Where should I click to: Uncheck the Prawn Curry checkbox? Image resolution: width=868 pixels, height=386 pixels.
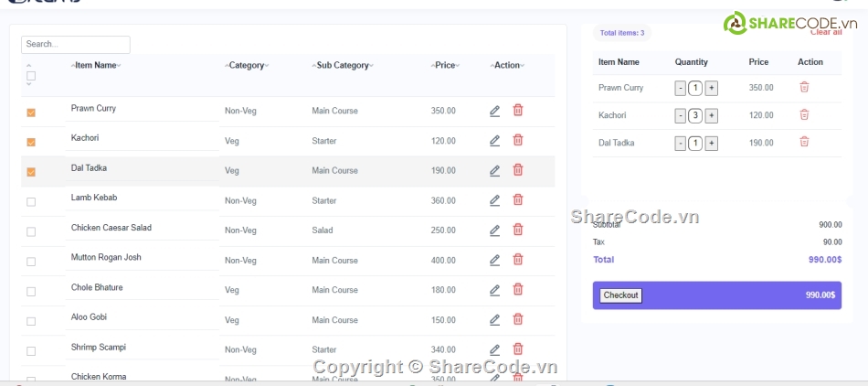tap(31, 113)
